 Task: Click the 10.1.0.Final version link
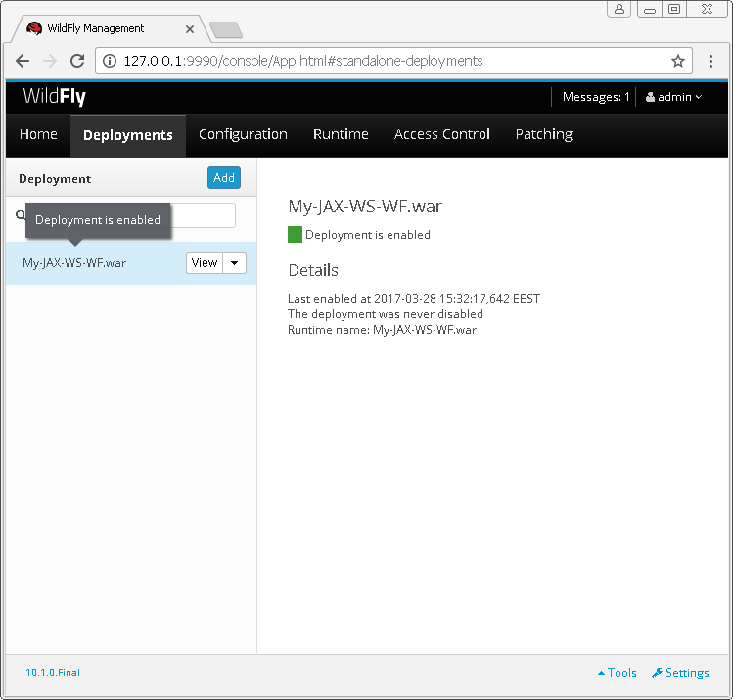tap(53, 672)
